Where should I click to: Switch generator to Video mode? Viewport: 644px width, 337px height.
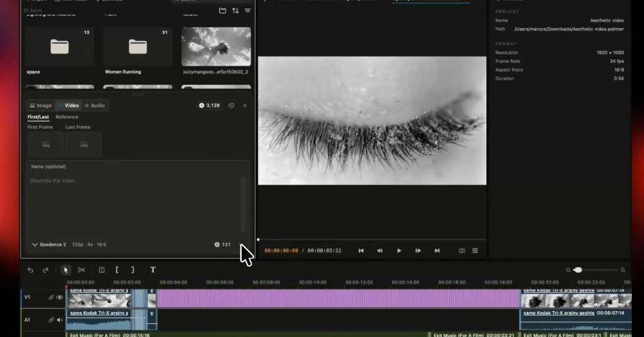coord(68,105)
